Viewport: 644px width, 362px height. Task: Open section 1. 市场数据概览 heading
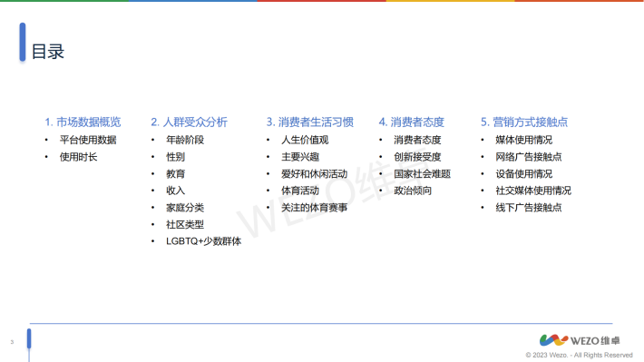coord(83,122)
